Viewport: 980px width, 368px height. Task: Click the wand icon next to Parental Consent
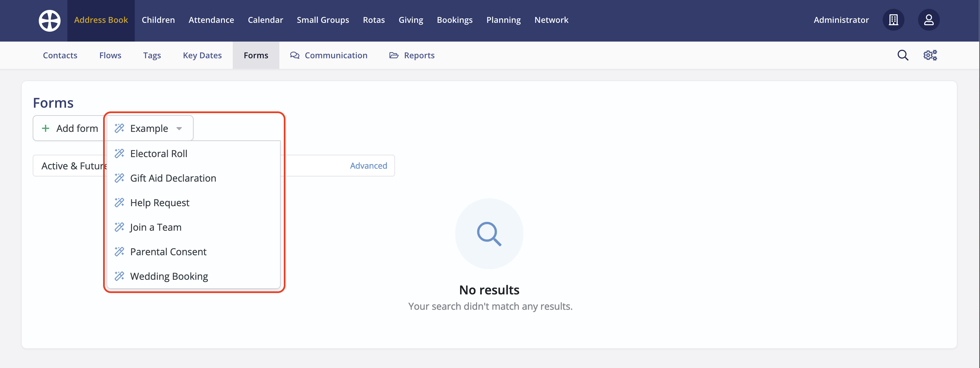coord(119,251)
